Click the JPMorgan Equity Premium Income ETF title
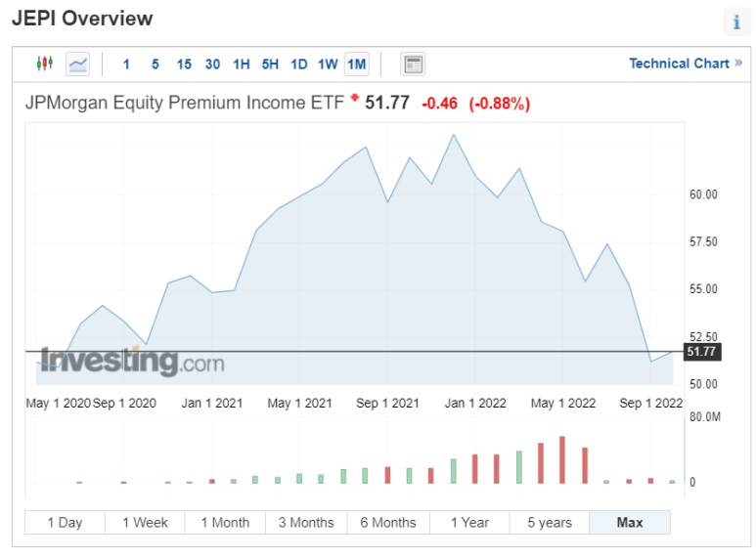The image size is (756, 559). [x=184, y=103]
